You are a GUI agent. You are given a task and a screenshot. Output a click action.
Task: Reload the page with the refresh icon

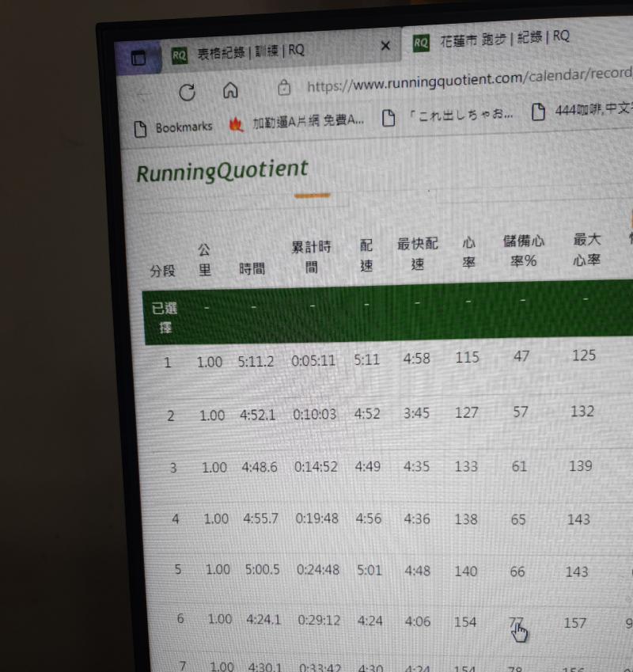[188, 92]
